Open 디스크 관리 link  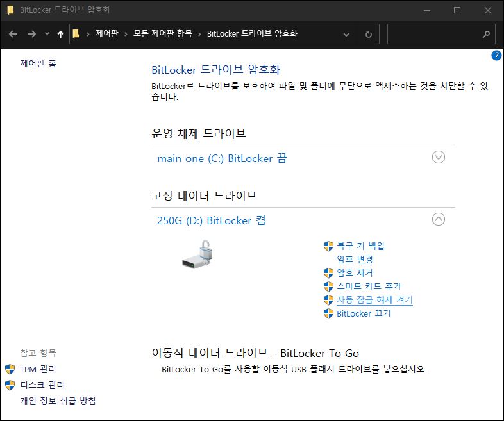[42, 385]
